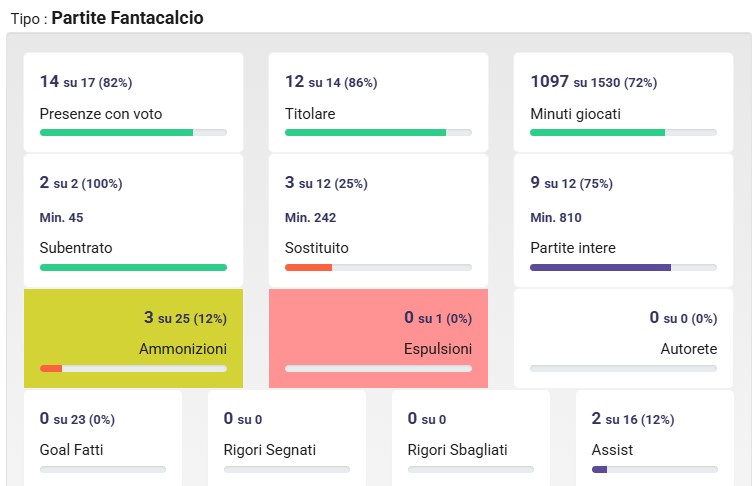Click the Sostituito stat card
Viewport: 754px width, 486px height.
point(378,218)
